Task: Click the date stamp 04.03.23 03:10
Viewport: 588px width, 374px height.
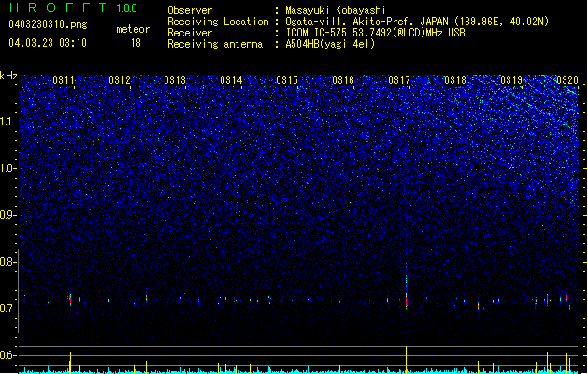Action: 48,43
